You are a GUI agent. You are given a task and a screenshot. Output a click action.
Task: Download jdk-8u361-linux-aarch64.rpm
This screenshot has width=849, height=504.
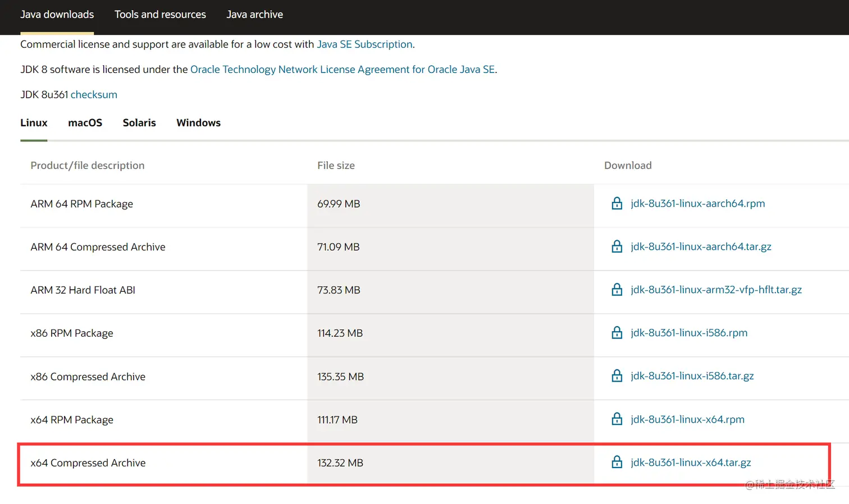click(x=697, y=203)
